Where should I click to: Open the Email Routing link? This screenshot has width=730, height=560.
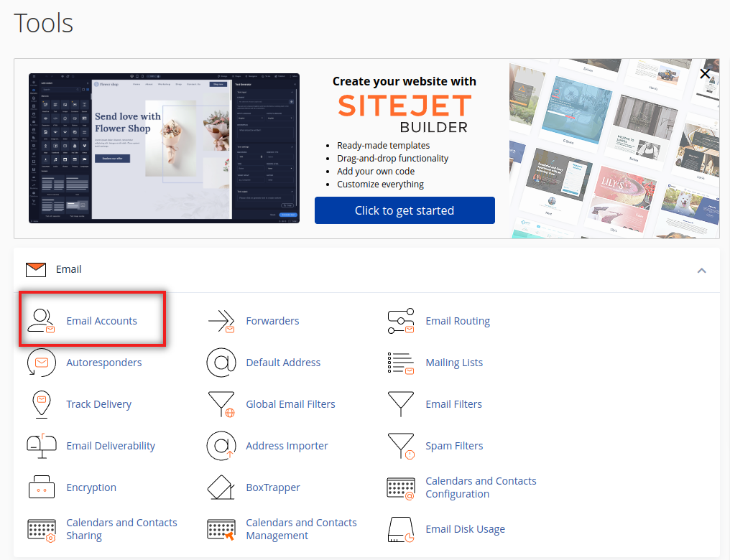(x=458, y=322)
